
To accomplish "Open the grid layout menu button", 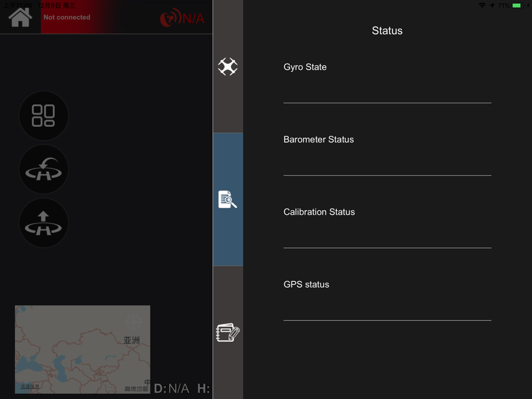I will 44,115.
